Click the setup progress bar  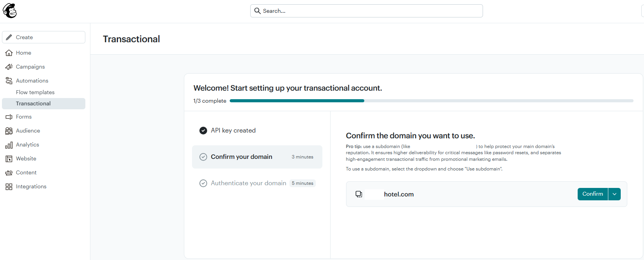pyautogui.click(x=431, y=101)
